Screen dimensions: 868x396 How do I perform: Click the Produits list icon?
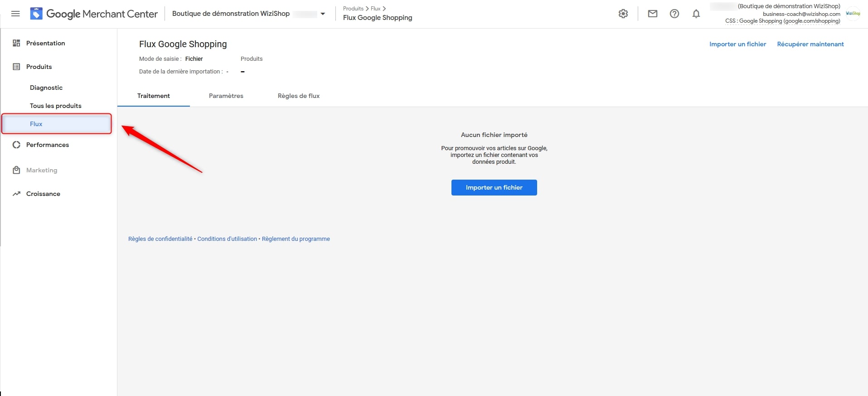click(16, 67)
